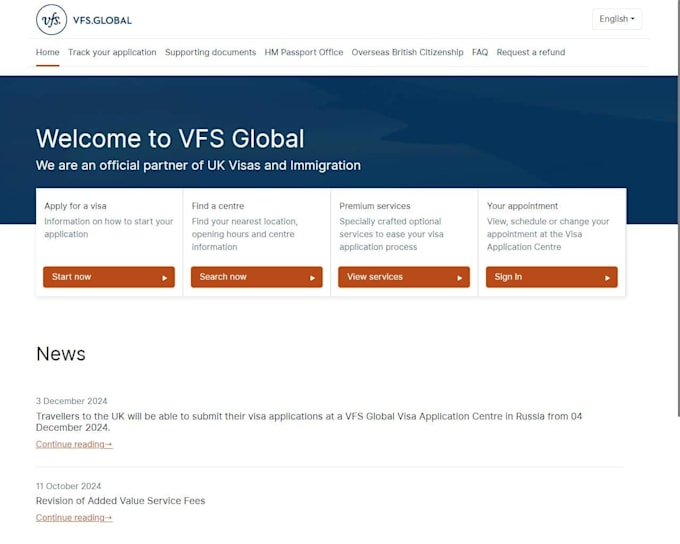680x544 pixels.
Task: Continue reading the 11 October 2024 news
Action: point(74,518)
